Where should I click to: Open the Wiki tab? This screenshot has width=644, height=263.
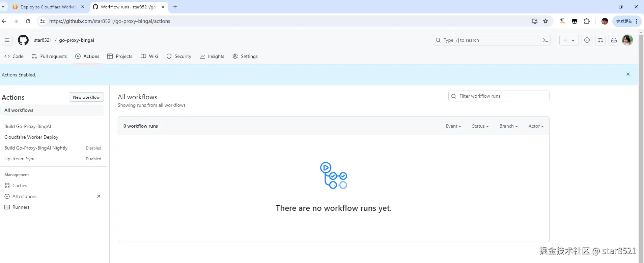pyautogui.click(x=149, y=56)
